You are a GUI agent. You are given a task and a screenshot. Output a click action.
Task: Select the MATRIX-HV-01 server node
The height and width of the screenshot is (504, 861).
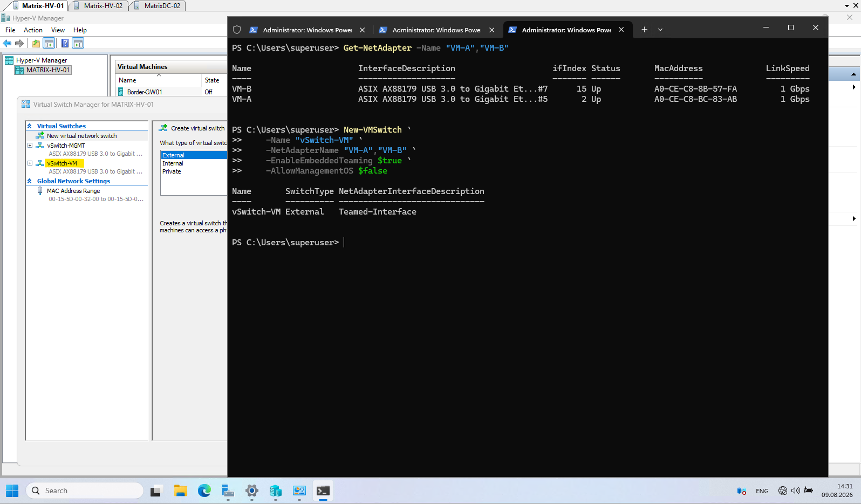(47, 70)
